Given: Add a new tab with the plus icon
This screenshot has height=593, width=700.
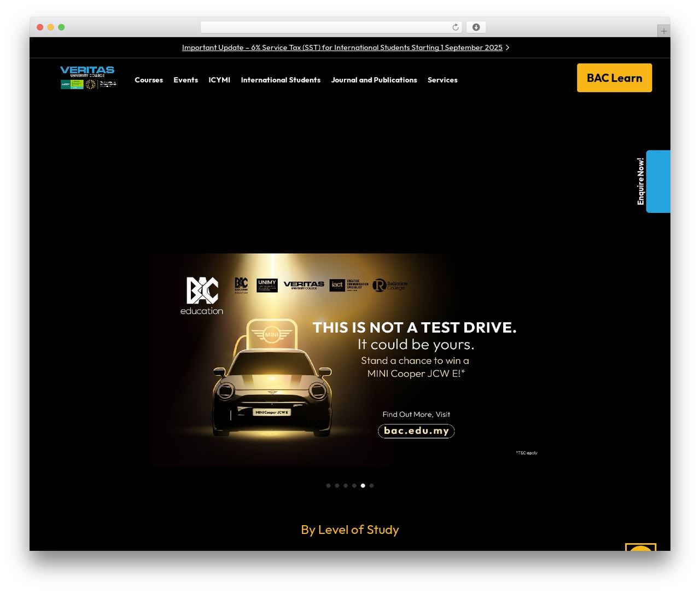Looking at the screenshot, I should click(x=664, y=31).
